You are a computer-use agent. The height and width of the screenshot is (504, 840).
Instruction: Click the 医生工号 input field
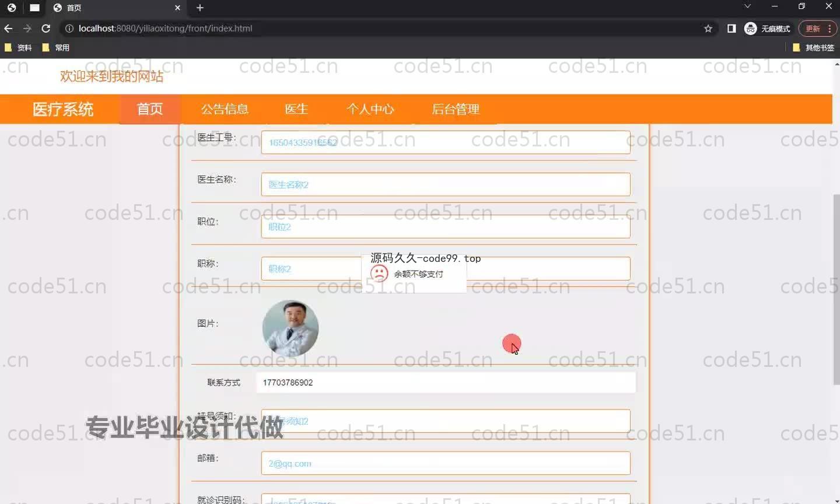[x=446, y=142]
